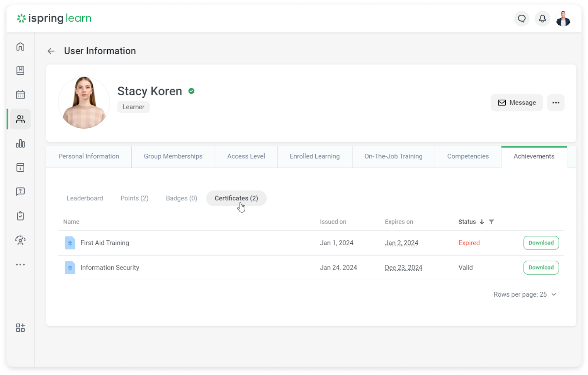Sort by the Status column header

tap(467, 222)
